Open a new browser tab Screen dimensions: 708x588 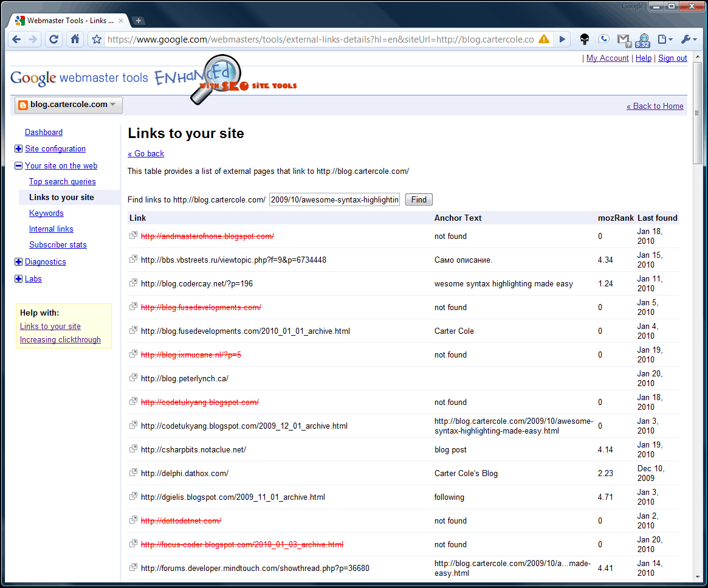tap(139, 21)
